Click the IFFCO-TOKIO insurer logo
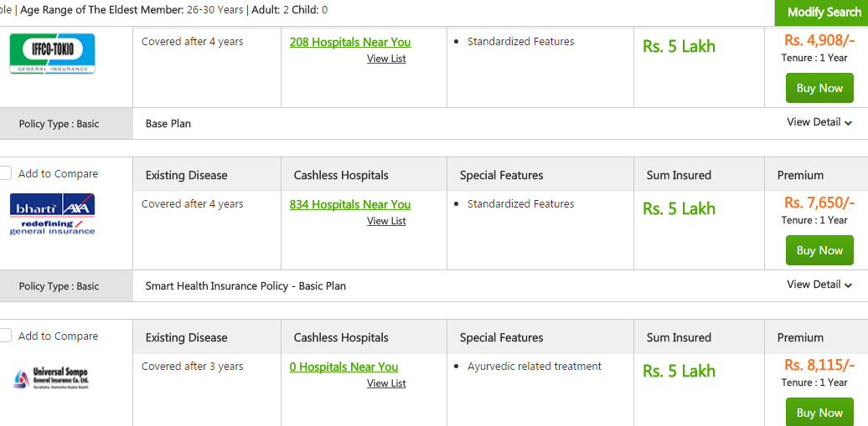 (x=52, y=54)
